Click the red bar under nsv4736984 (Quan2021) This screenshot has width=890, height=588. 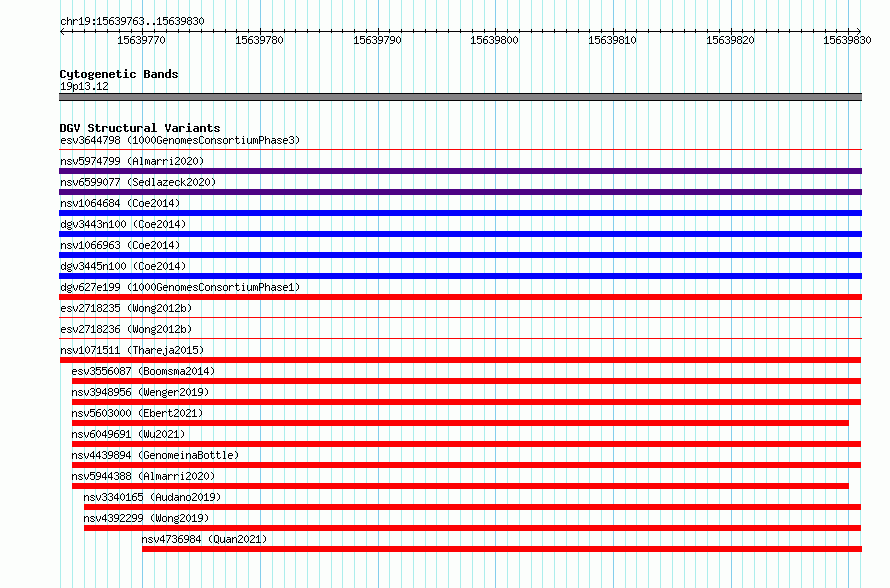point(502,549)
